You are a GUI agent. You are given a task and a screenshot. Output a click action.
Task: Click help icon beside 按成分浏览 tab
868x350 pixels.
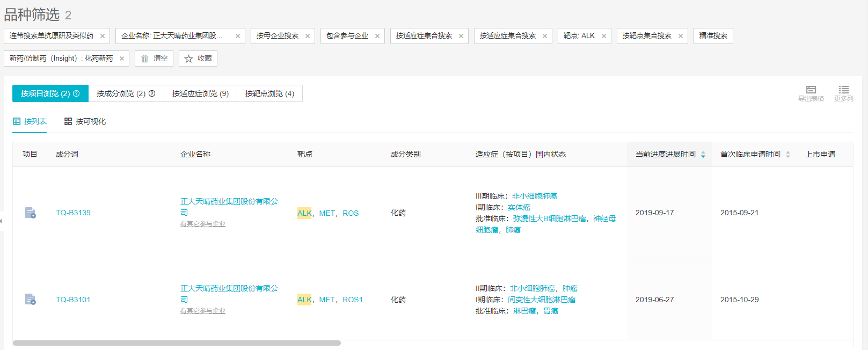pos(152,93)
